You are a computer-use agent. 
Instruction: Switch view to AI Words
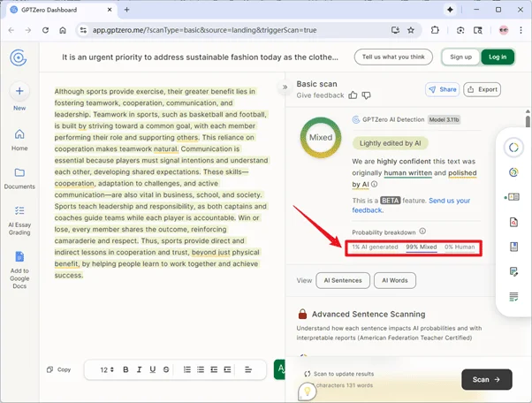tap(395, 280)
